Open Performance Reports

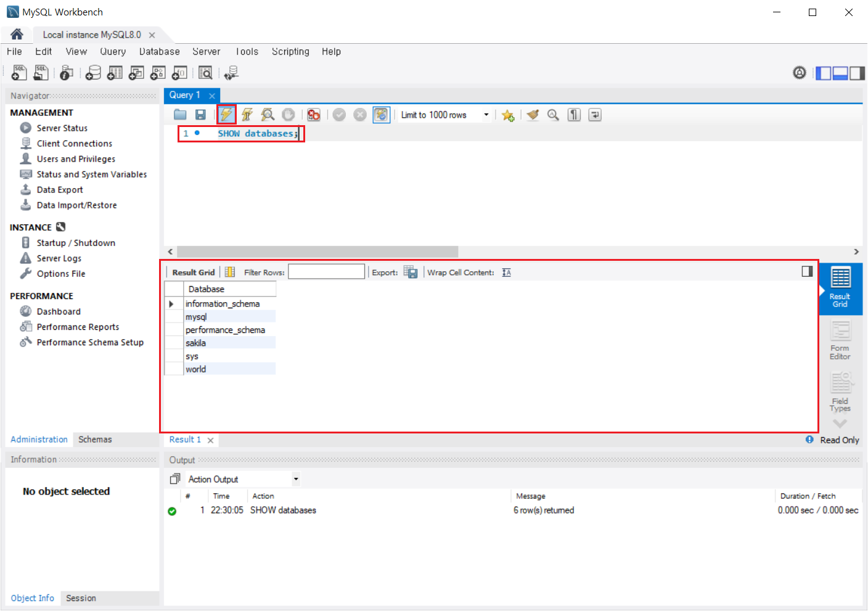click(78, 327)
